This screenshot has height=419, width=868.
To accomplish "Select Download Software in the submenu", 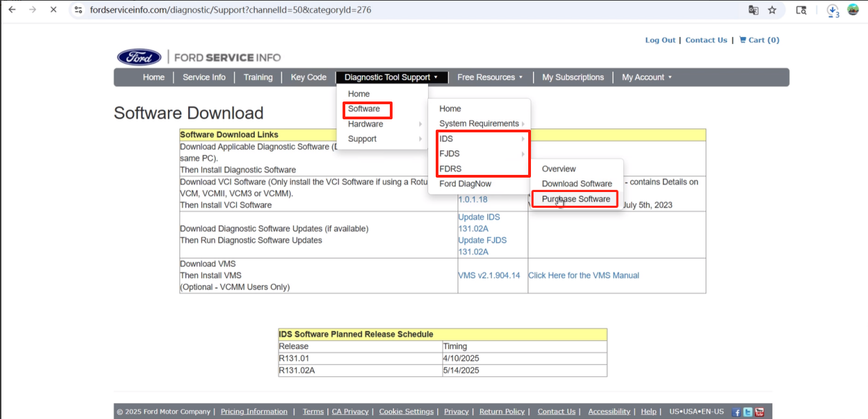I will (x=577, y=184).
